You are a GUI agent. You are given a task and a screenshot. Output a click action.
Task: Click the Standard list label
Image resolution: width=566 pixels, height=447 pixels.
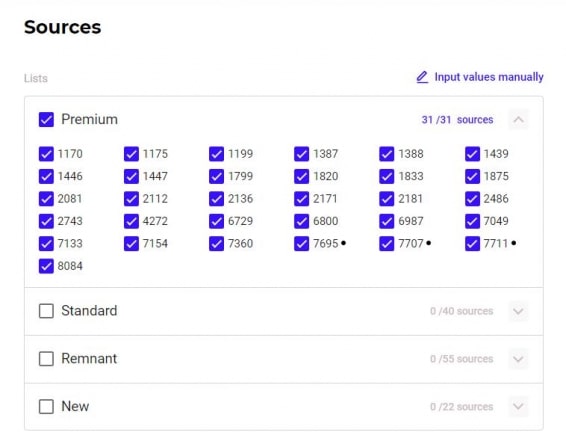(x=89, y=311)
